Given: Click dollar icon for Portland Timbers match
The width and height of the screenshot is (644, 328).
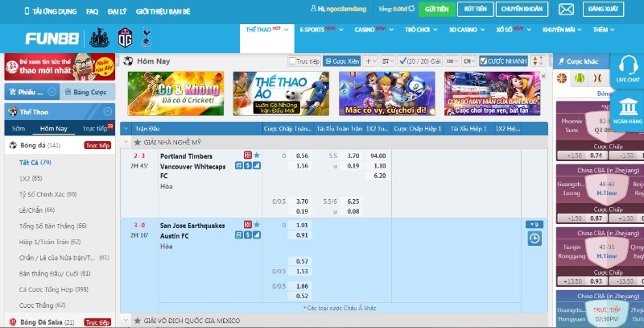Looking at the screenshot, I should coord(248,166).
